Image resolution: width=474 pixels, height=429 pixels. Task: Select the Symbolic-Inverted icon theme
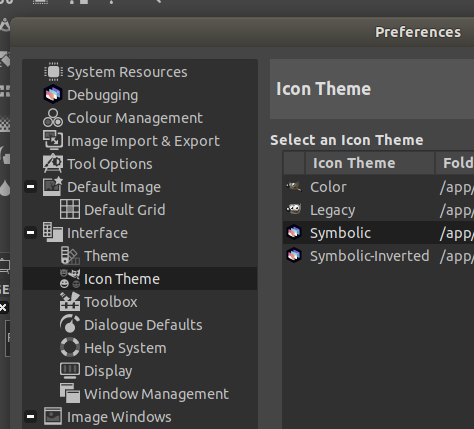coord(378,256)
